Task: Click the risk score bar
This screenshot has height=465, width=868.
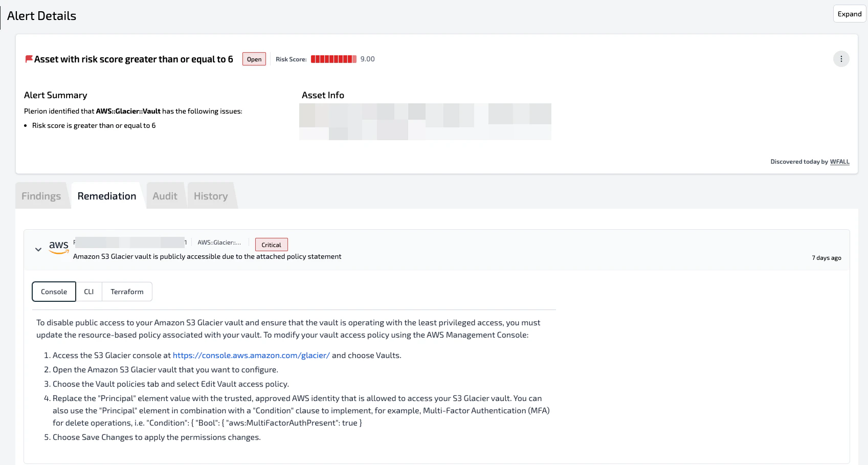Action: 333,59
